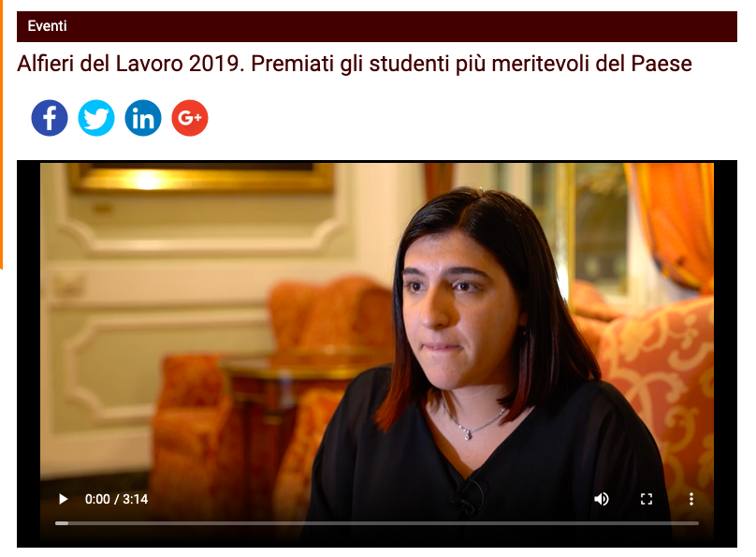Play the video with the play icon

pos(63,499)
